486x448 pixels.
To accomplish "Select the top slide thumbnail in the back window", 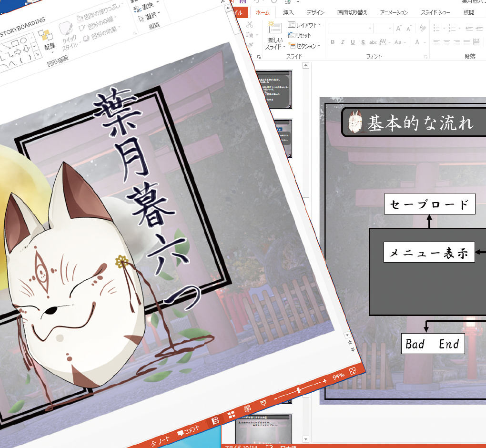I will 274,90.
